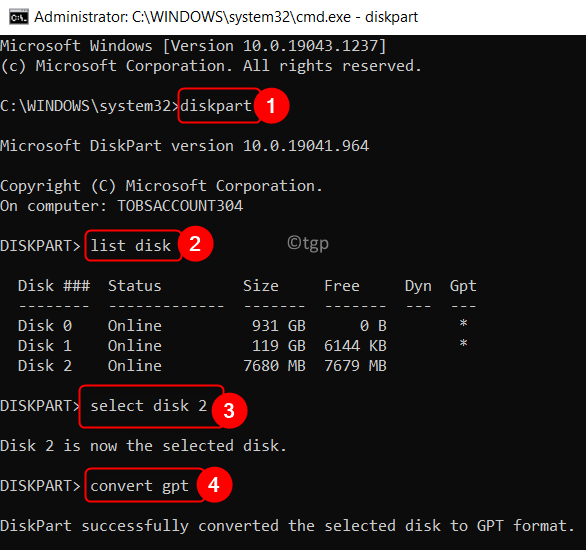Click the computer name TOBSACCOUNT304
The image size is (586, 550).
pyautogui.click(x=180, y=206)
